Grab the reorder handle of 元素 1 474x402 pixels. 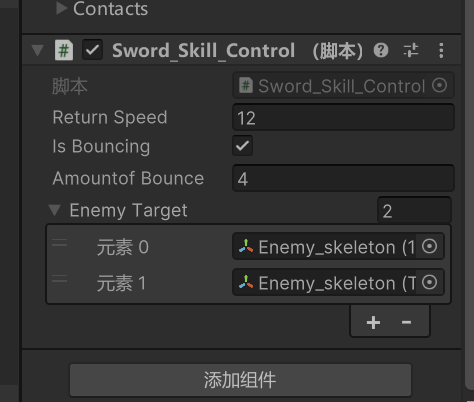pos(60,278)
